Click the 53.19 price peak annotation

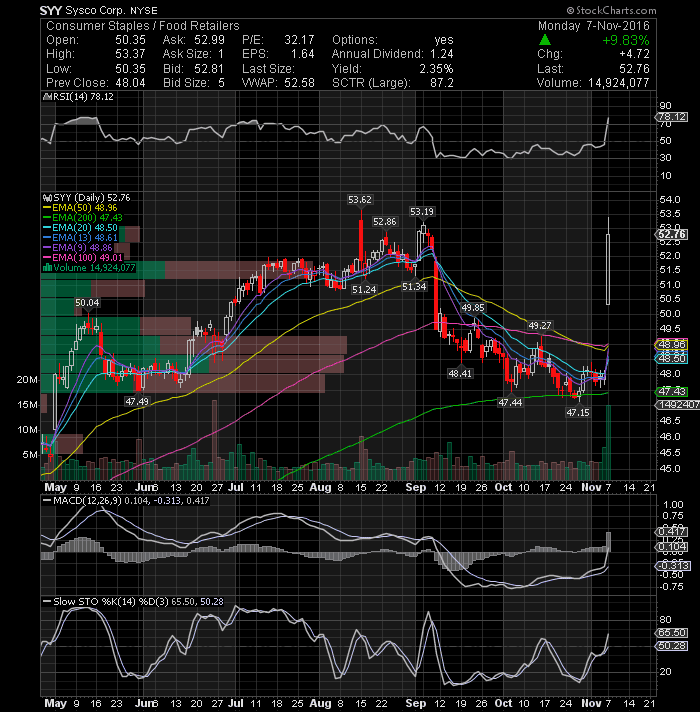point(422,211)
